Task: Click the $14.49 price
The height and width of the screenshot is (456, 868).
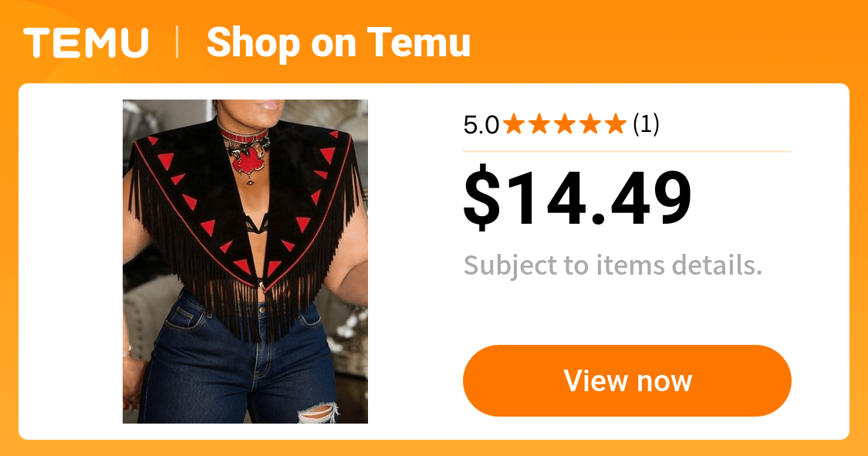Action: pyautogui.click(x=577, y=198)
